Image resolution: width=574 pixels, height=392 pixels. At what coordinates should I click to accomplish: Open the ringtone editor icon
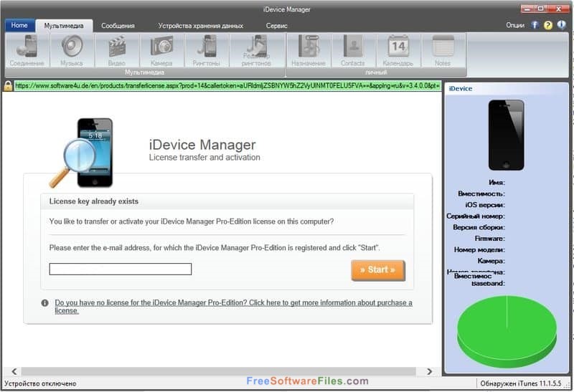[x=256, y=50]
